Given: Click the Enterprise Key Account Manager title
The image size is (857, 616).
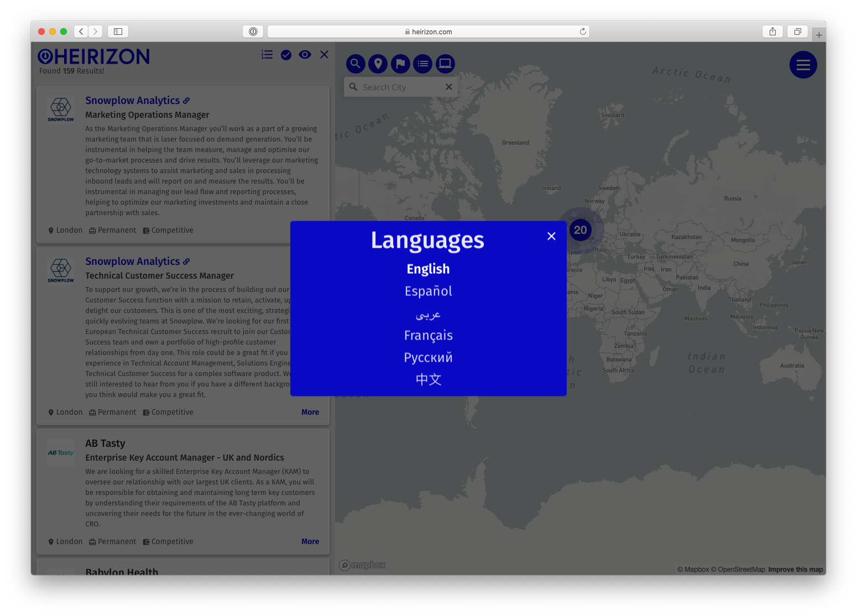Looking at the screenshot, I should pos(185,458).
